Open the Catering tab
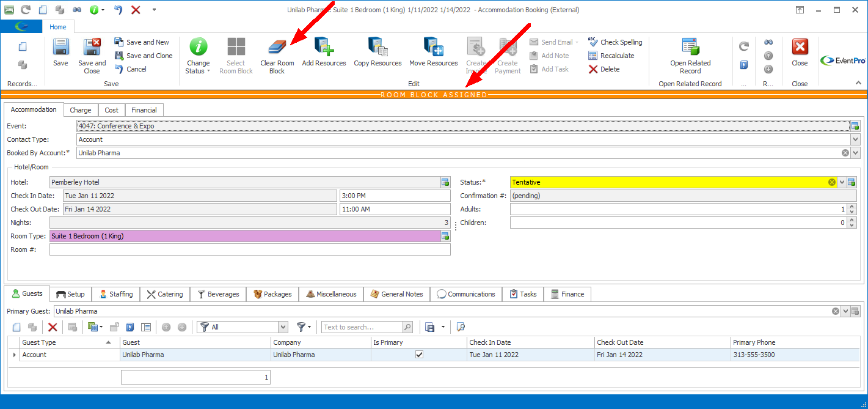The width and height of the screenshot is (868, 409). [x=165, y=294]
